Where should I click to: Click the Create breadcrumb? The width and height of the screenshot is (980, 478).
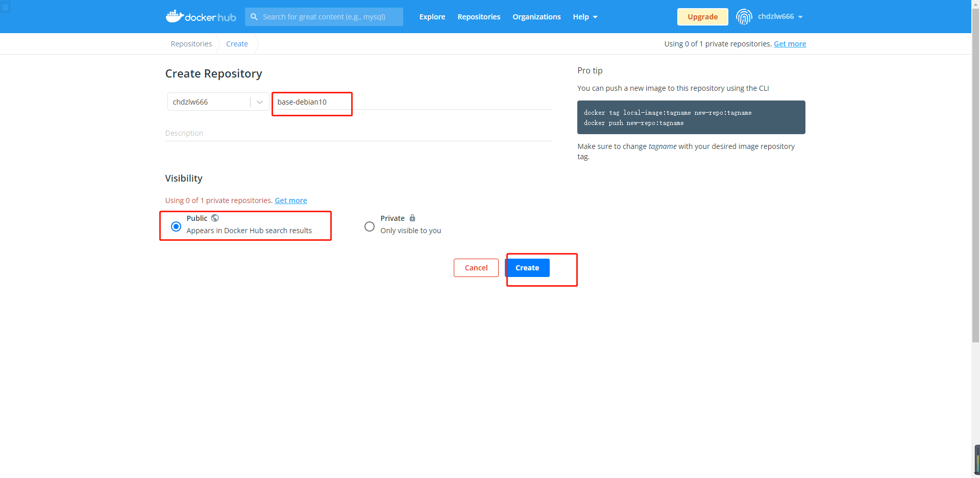coord(237,44)
